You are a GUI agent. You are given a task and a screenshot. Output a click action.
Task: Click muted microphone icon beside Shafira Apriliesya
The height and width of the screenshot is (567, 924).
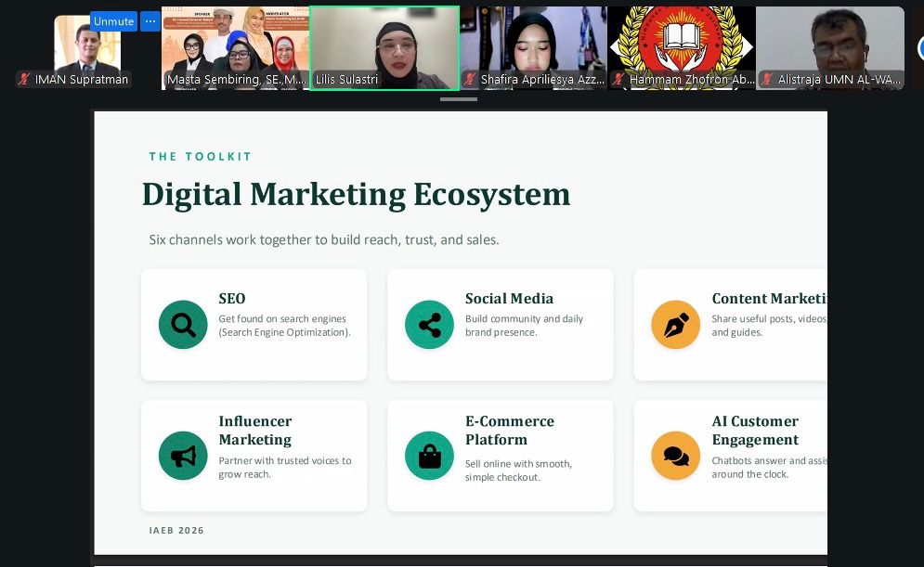tap(470, 79)
